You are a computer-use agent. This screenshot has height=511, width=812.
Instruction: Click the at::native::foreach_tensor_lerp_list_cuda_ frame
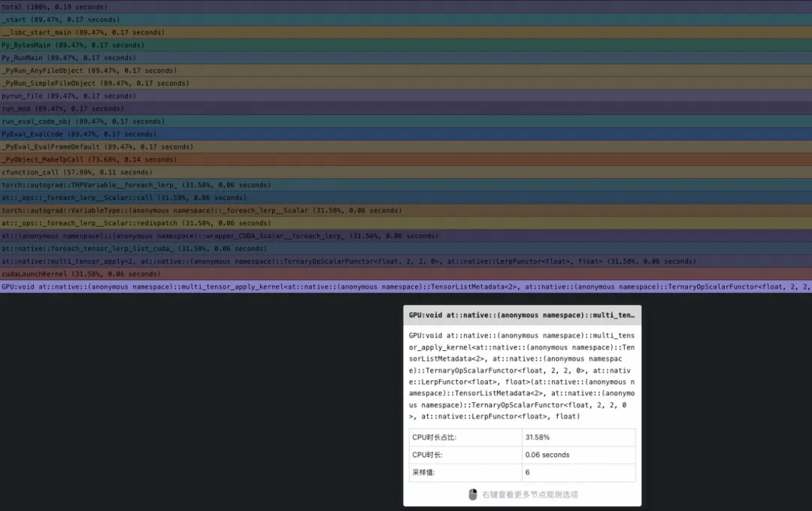coord(406,248)
